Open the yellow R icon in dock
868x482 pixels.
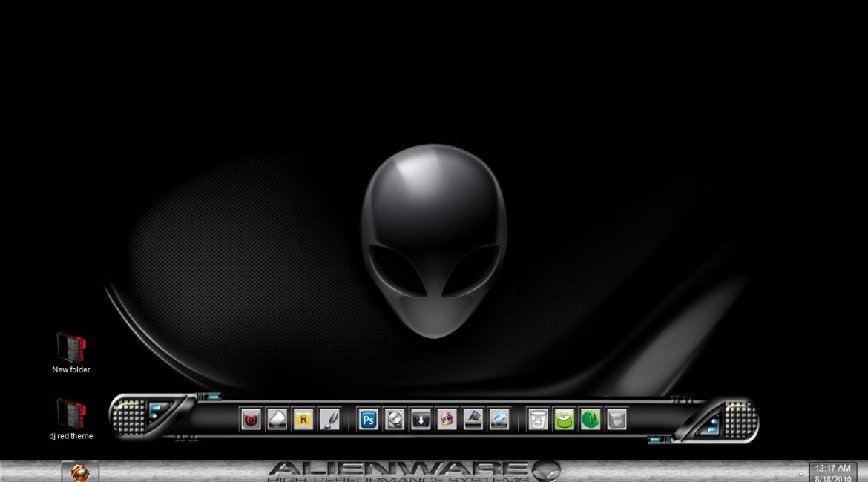[303, 420]
